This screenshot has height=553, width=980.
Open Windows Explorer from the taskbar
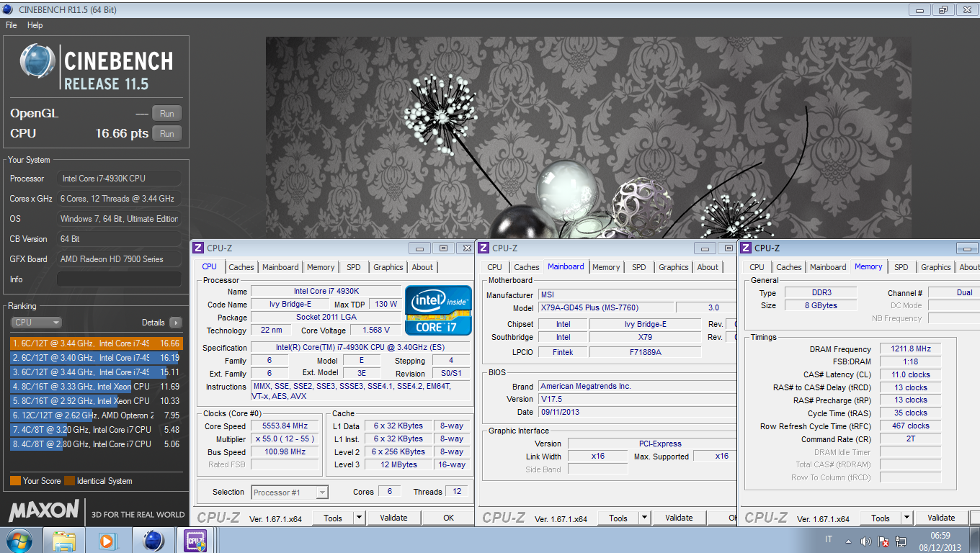[65, 540]
